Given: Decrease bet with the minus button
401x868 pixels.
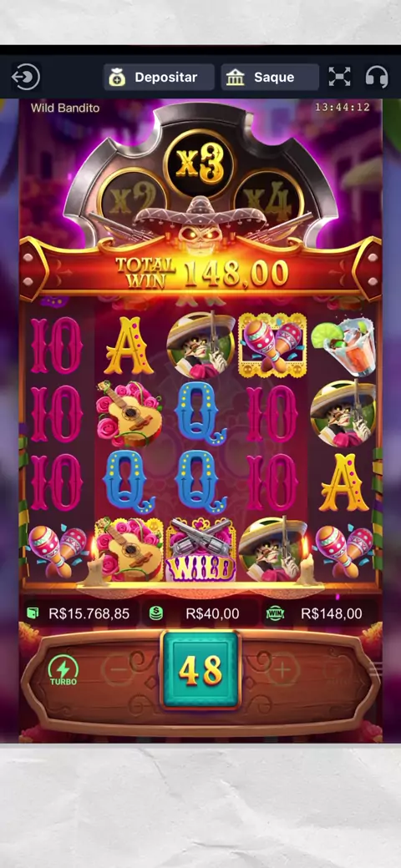Looking at the screenshot, I should click(x=118, y=670).
